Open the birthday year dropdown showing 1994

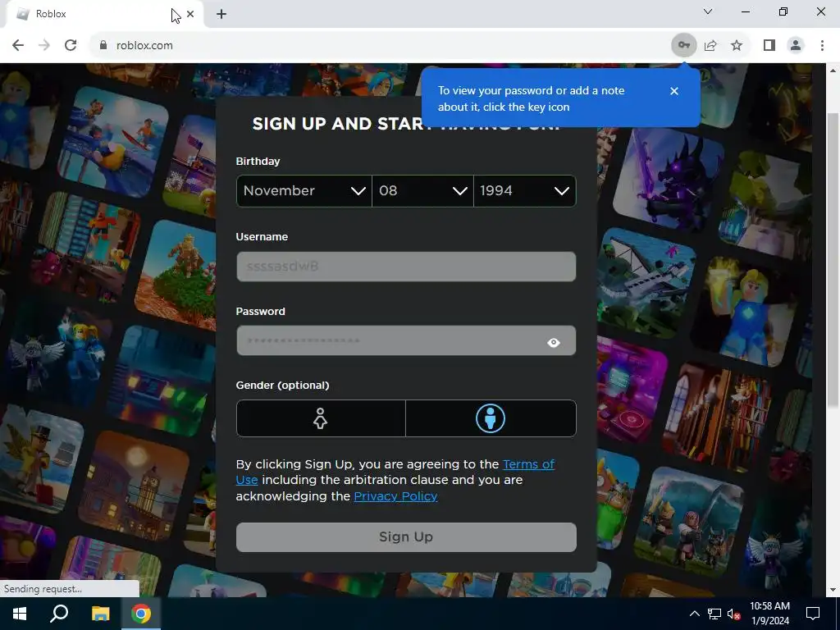(524, 190)
